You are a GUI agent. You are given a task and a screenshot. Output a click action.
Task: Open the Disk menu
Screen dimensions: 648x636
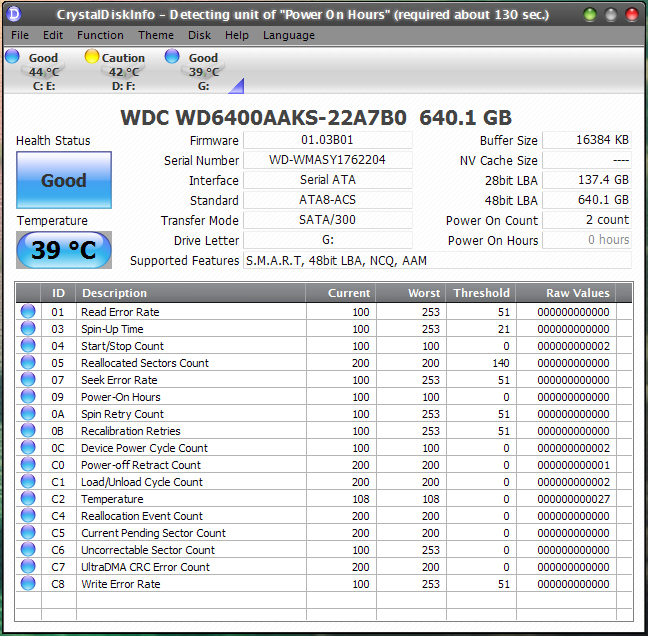click(199, 35)
